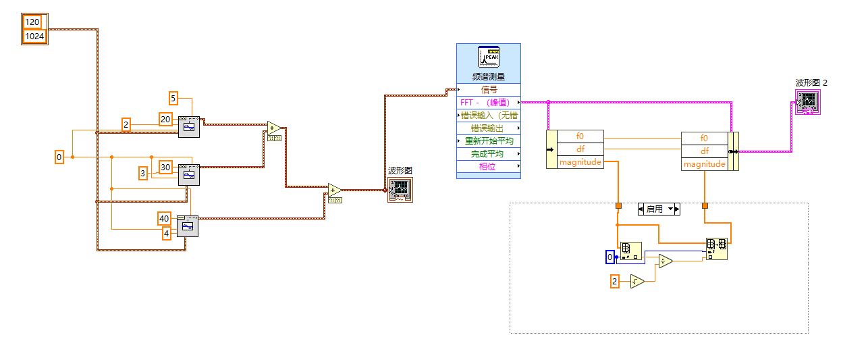Click the blue index constant 0
The width and height of the screenshot is (868, 356).
coord(610,257)
